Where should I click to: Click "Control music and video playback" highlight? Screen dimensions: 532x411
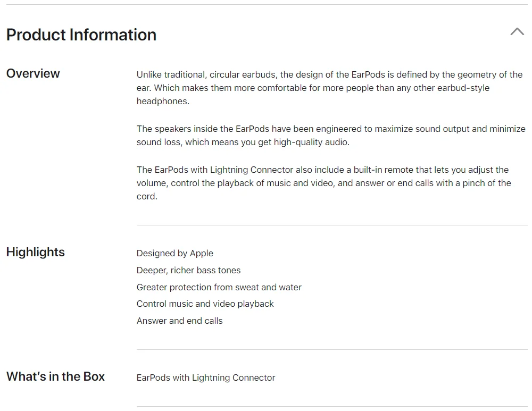(205, 304)
